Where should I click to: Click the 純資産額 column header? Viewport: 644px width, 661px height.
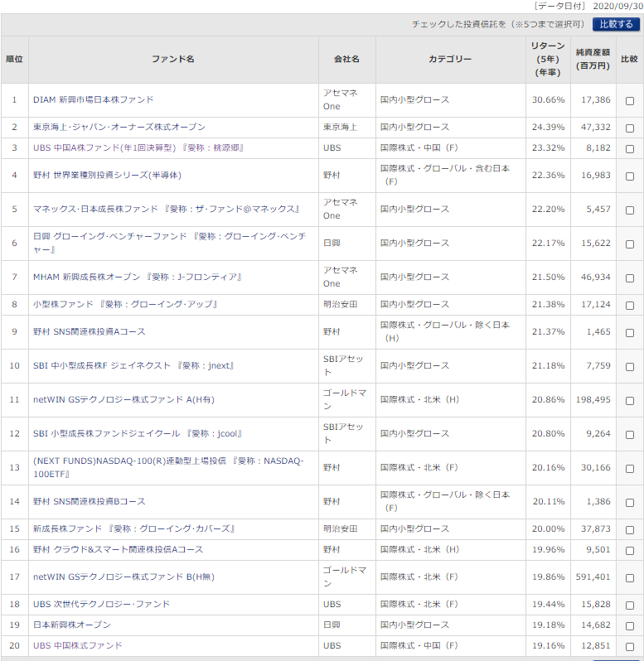coord(593,59)
